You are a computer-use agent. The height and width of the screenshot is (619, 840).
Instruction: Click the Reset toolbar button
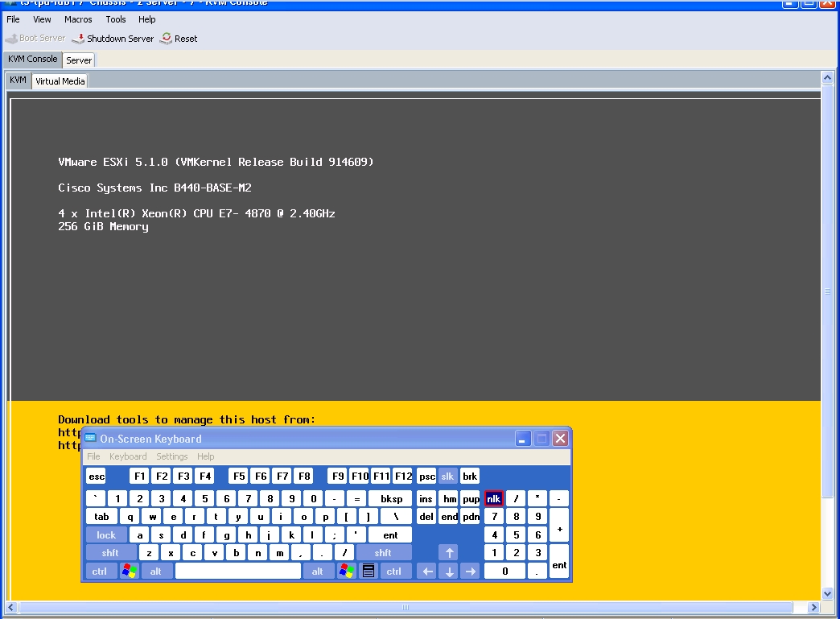(x=179, y=39)
